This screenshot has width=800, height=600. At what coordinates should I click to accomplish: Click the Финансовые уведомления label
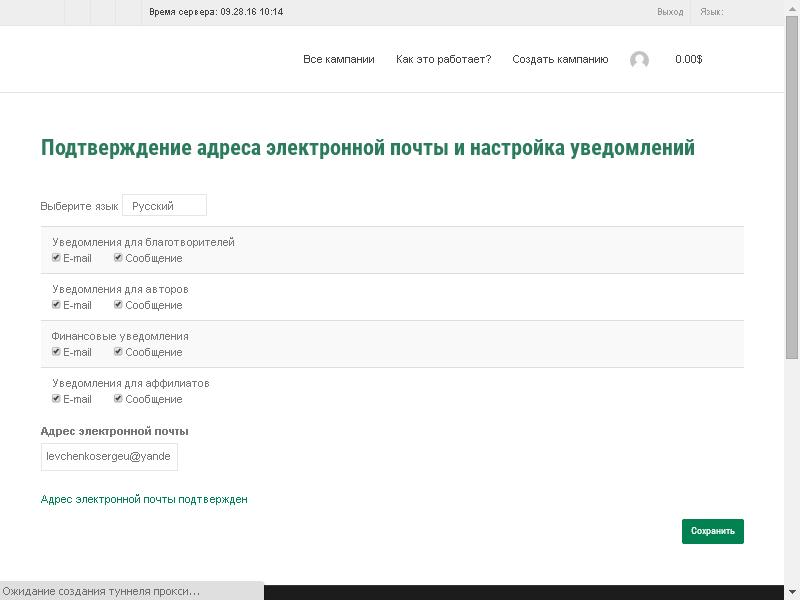(x=120, y=336)
